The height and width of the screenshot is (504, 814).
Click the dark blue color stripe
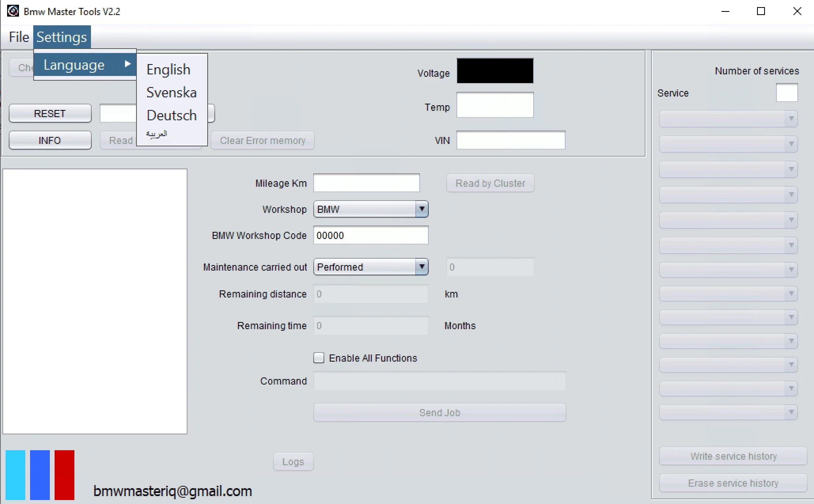pyautogui.click(x=40, y=475)
